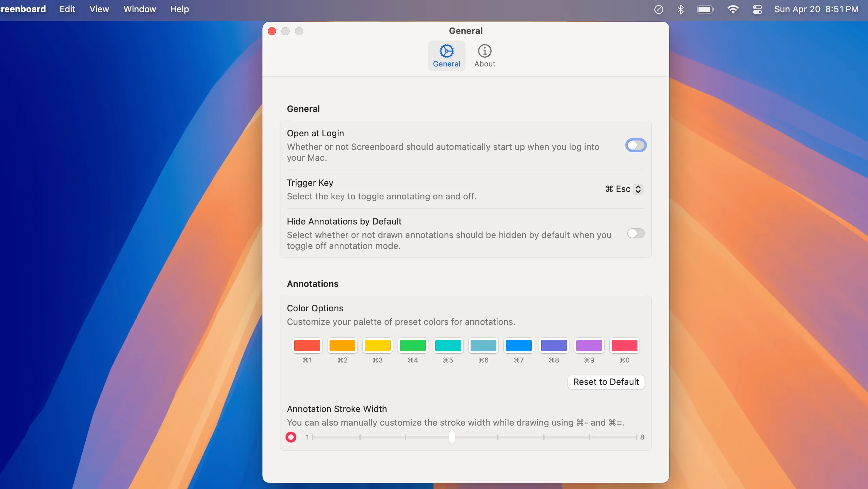Click the 'Color Options' label
The width and height of the screenshot is (868, 489).
315,308
